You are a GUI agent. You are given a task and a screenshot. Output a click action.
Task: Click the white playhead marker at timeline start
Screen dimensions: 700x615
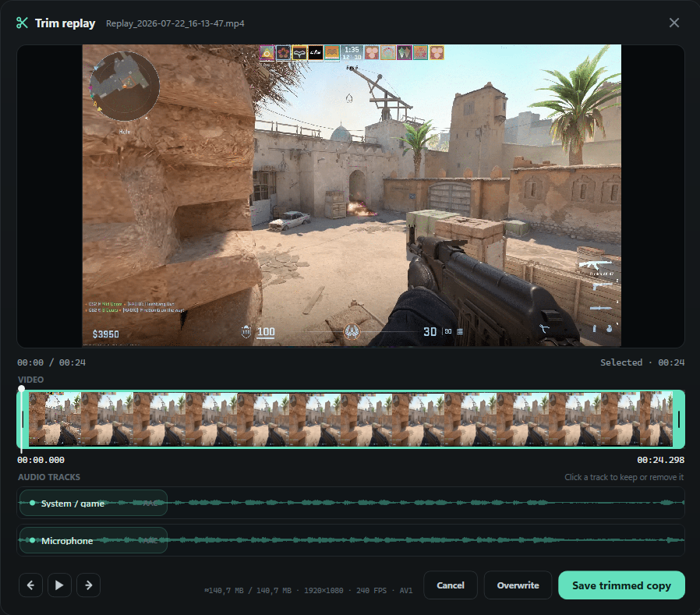tap(21, 389)
